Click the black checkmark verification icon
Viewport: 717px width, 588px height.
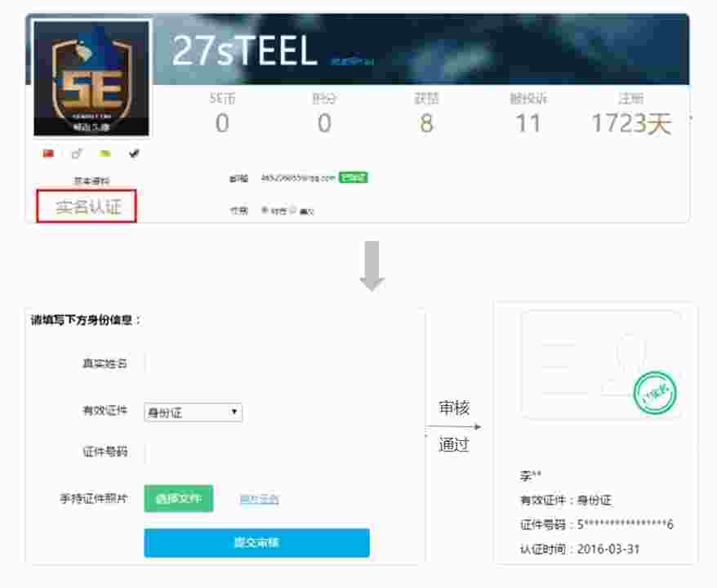coord(134,154)
